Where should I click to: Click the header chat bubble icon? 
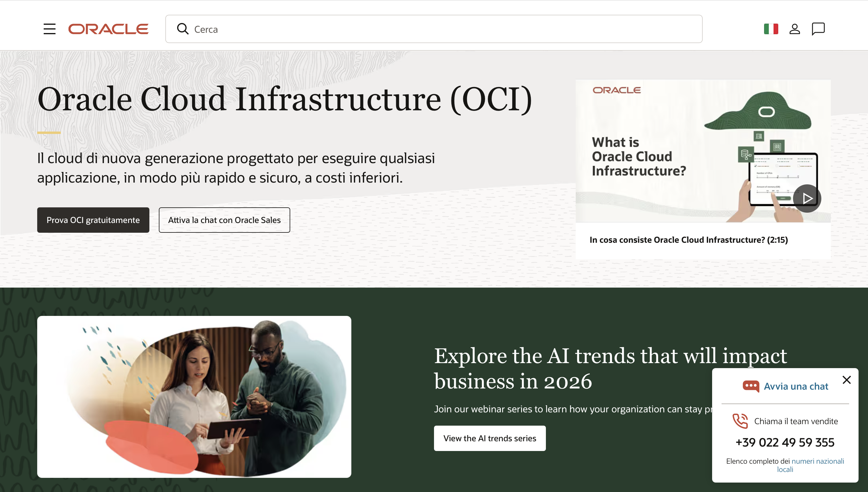coord(818,29)
